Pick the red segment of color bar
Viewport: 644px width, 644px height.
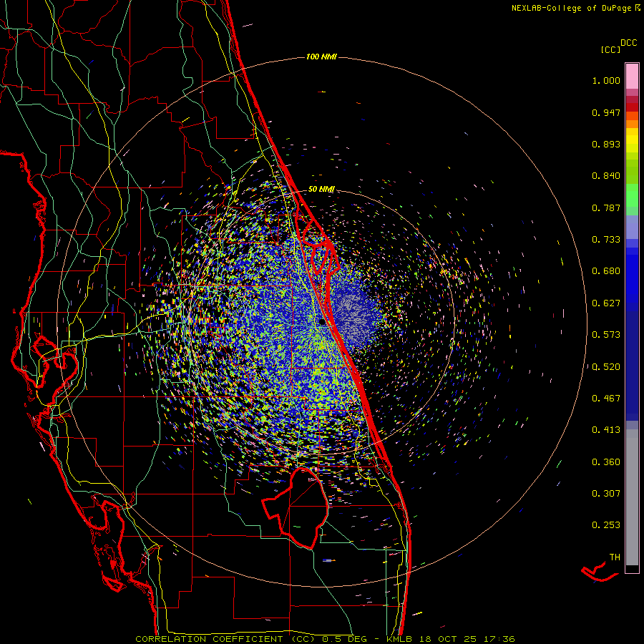tap(632, 107)
